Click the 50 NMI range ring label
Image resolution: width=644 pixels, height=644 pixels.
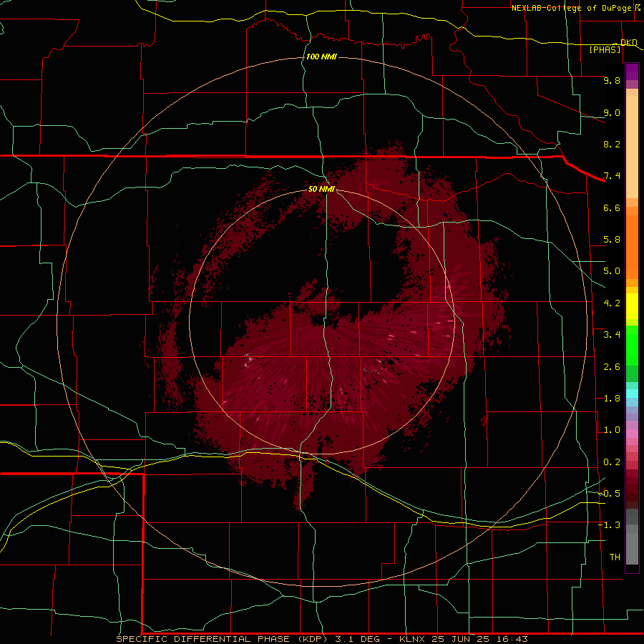321,189
